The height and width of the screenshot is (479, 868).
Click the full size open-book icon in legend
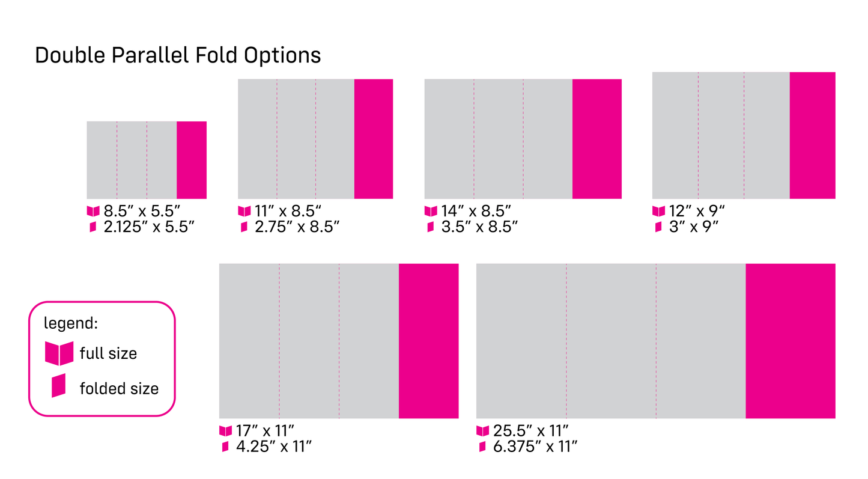(x=59, y=353)
